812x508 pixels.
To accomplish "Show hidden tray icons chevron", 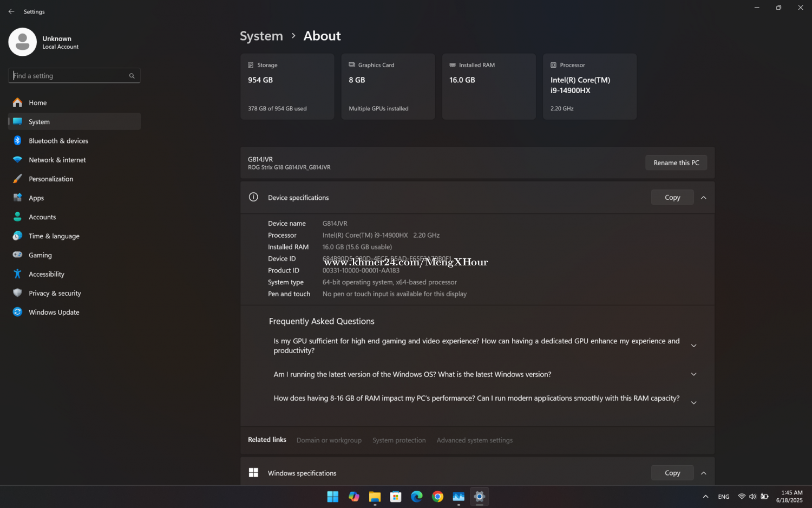I will [x=705, y=497].
